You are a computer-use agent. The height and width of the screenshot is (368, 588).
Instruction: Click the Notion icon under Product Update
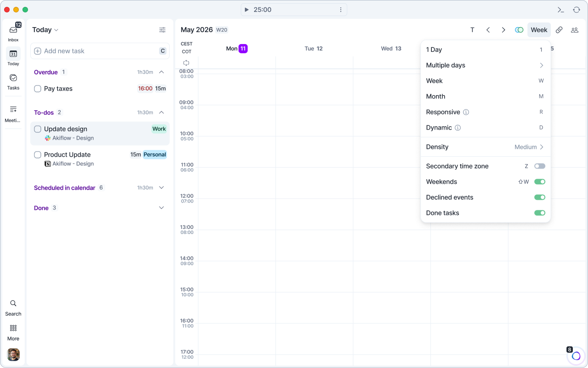tap(48, 164)
